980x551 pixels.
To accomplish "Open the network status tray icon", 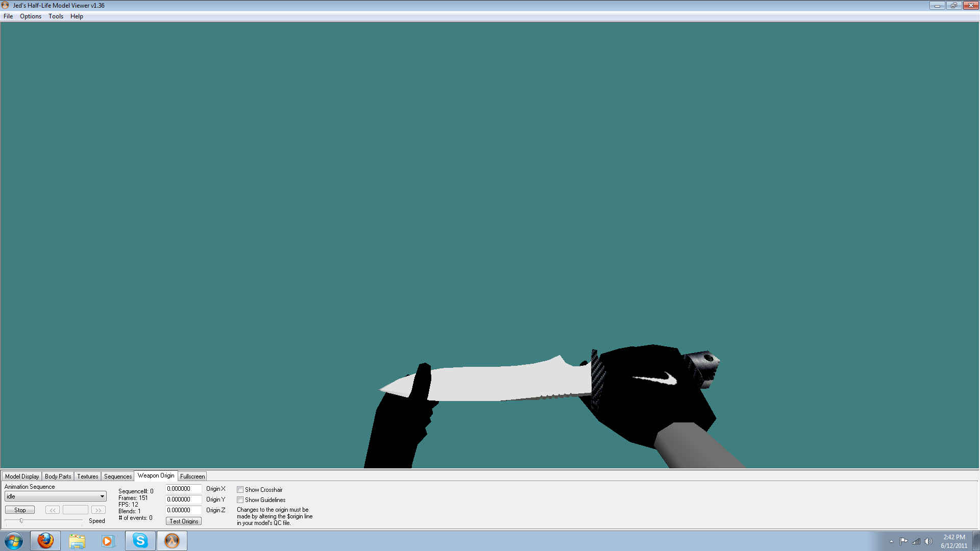I will [x=916, y=541].
